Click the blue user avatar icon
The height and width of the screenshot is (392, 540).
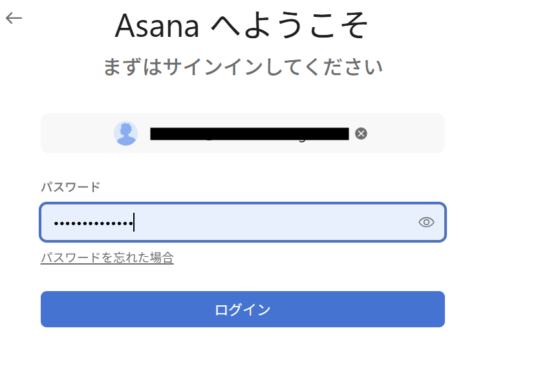(x=125, y=133)
